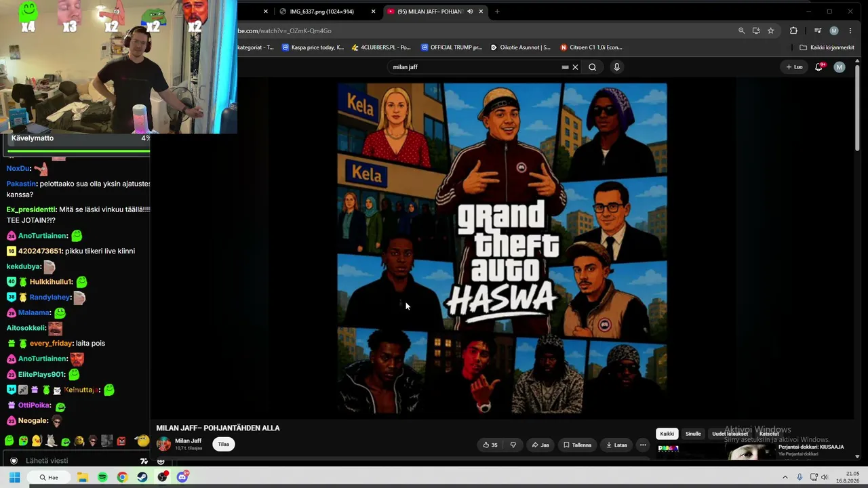Click the GTA Haswa video player
Image resolution: width=868 pixels, height=488 pixels.
(502, 248)
